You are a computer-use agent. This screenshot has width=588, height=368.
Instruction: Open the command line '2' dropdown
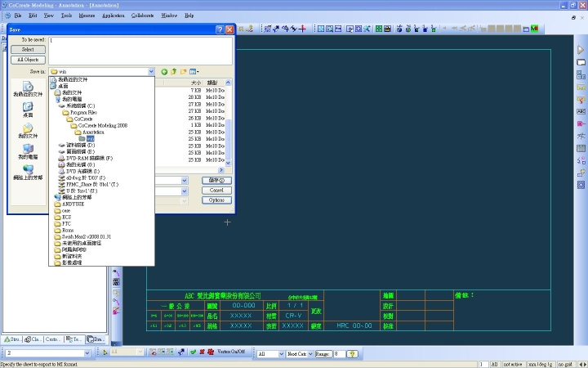click(87, 353)
